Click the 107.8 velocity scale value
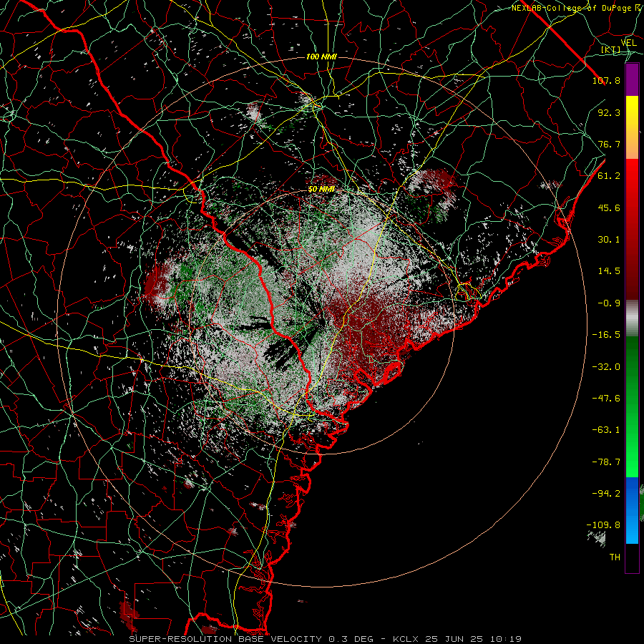The width and height of the screenshot is (644, 644). (x=606, y=80)
